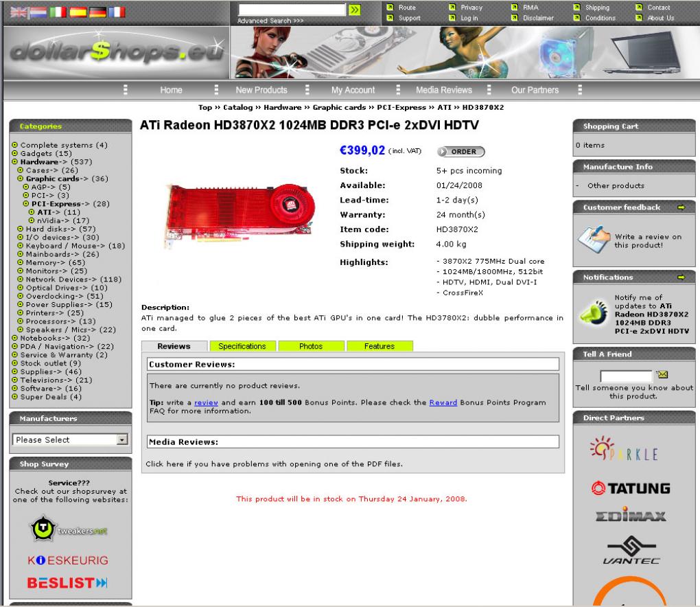Open the Kieskeurig survey logo

point(68,560)
